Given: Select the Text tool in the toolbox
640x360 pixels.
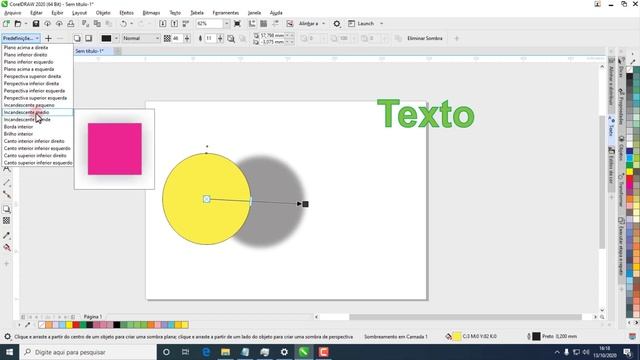Looking at the screenshot, I should [x=7, y=169].
